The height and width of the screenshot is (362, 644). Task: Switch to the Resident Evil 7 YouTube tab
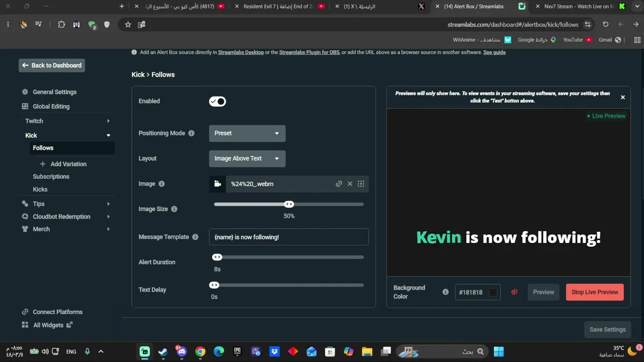279,7
